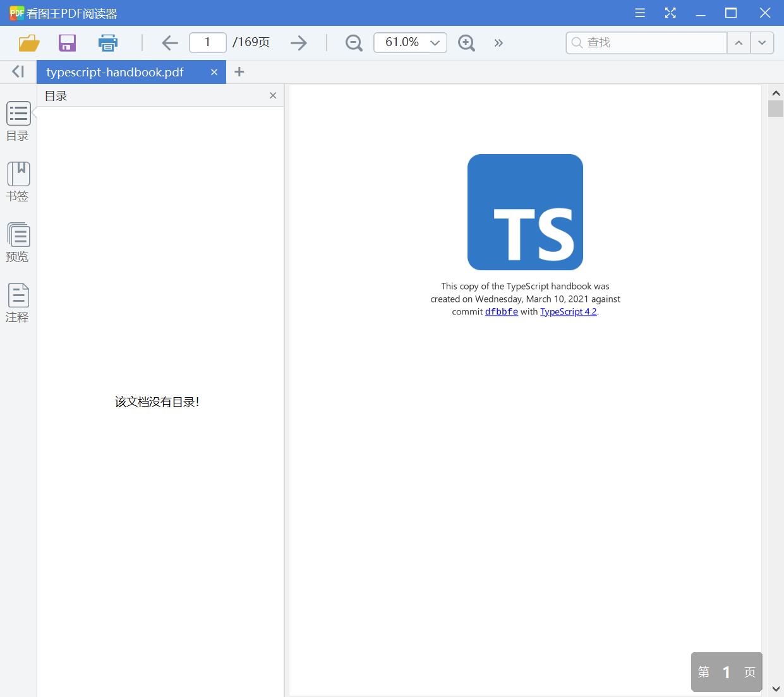Save the current document
The width and height of the screenshot is (784, 697).
click(x=67, y=42)
